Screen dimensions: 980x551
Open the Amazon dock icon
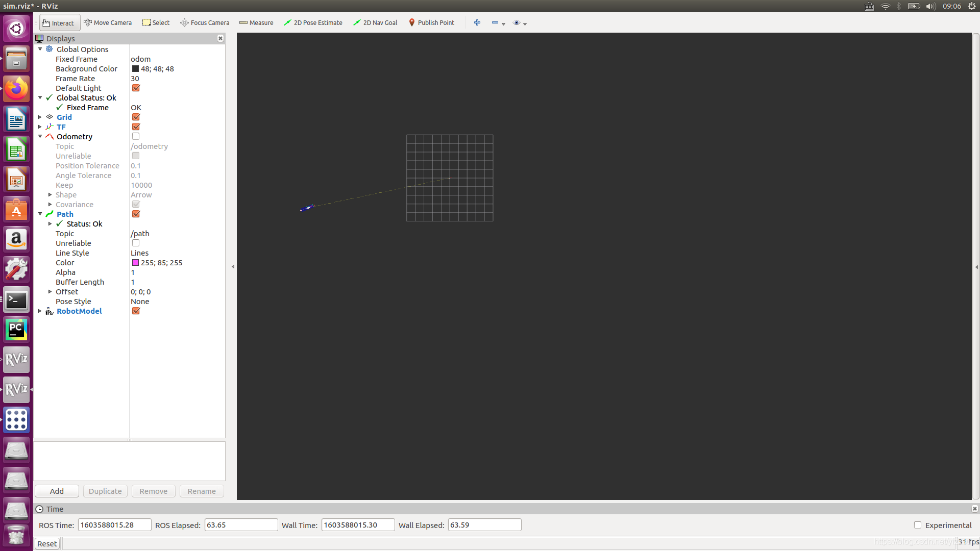16,239
